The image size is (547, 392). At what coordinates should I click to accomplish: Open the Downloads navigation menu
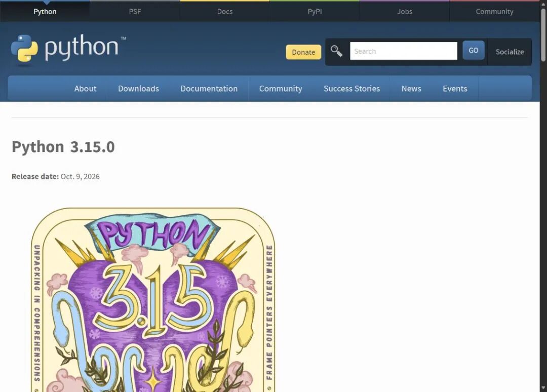point(138,89)
